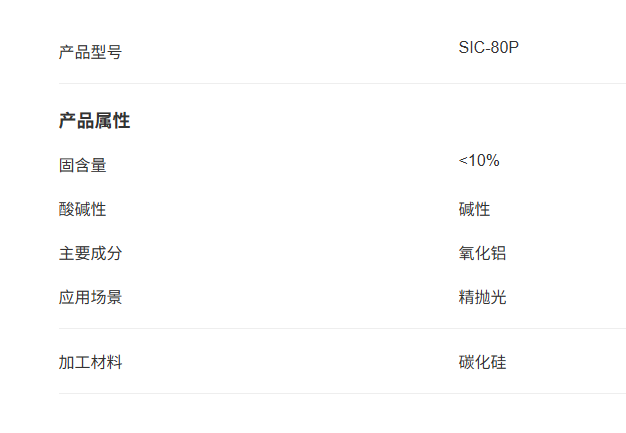This screenshot has height=433, width=626.
Task: Select the SIC-80P model value
Action: 489,47
